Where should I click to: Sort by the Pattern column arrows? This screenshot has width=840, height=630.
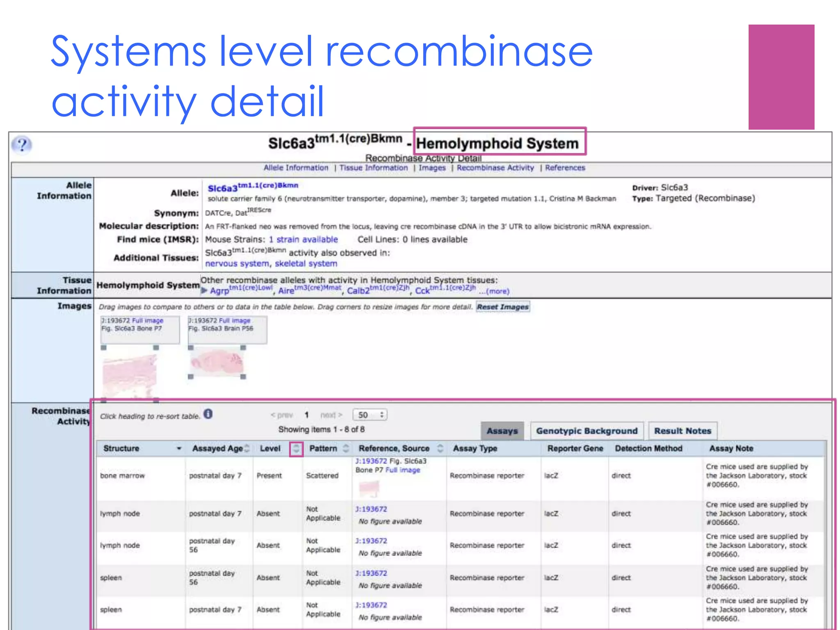pyautogui.click(x=346, y=449)
